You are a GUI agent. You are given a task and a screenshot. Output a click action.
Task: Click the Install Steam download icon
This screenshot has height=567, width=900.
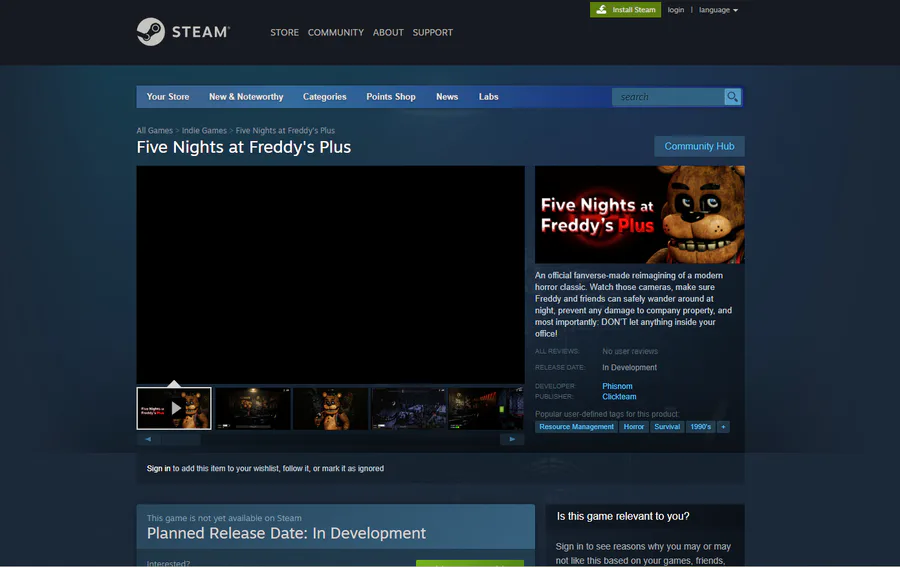pos(602,10)
